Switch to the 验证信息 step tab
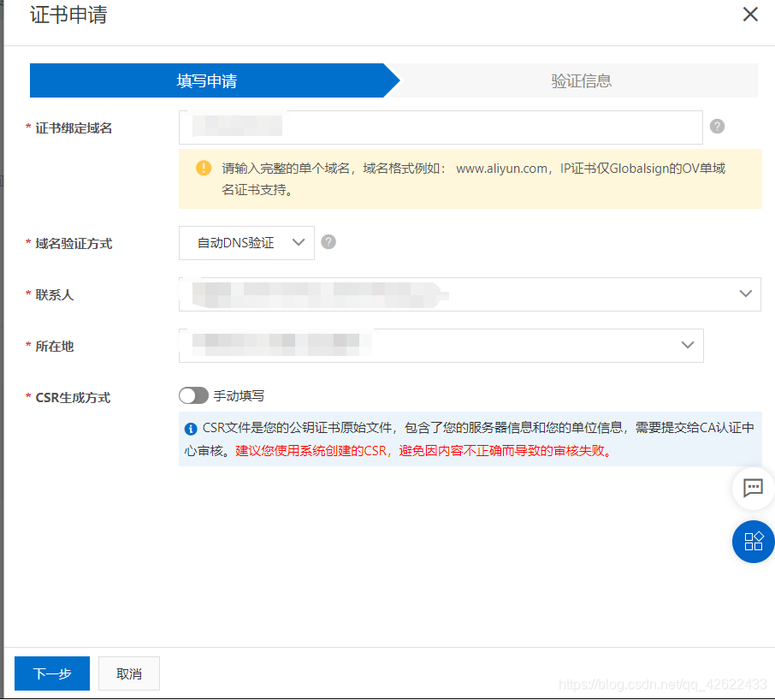 pyautogui.click(x=581, y=81)
